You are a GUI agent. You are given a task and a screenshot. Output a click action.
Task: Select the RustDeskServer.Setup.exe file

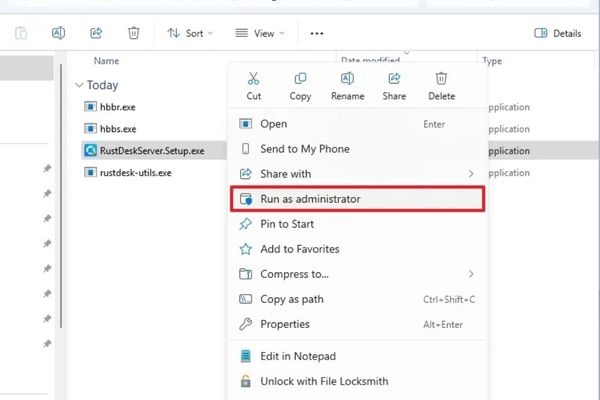coord(152,150)
